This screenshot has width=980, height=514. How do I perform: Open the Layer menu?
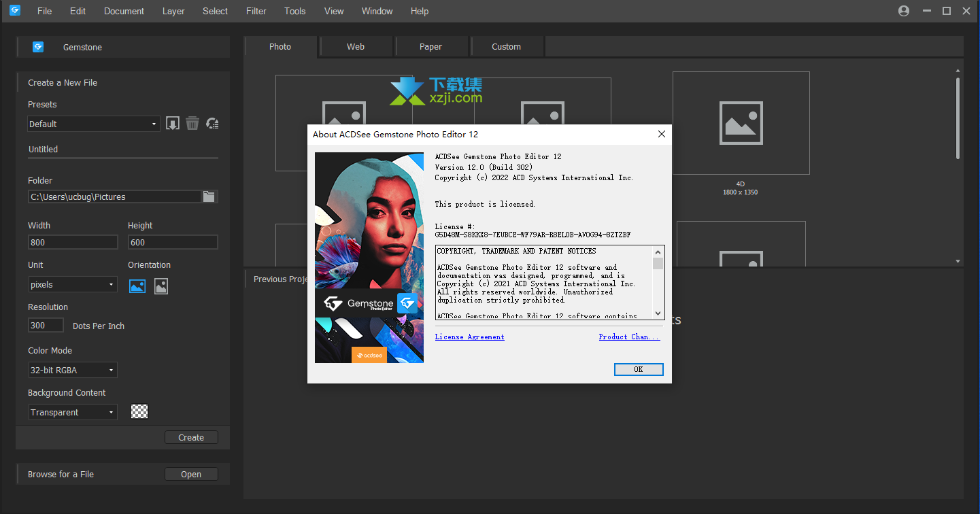click(173, 11)
